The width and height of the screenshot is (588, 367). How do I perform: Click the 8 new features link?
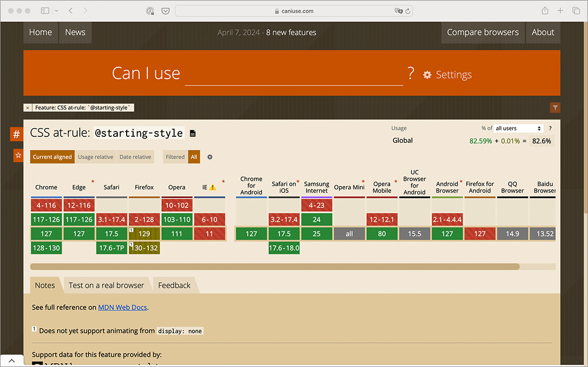coord(291,33)
